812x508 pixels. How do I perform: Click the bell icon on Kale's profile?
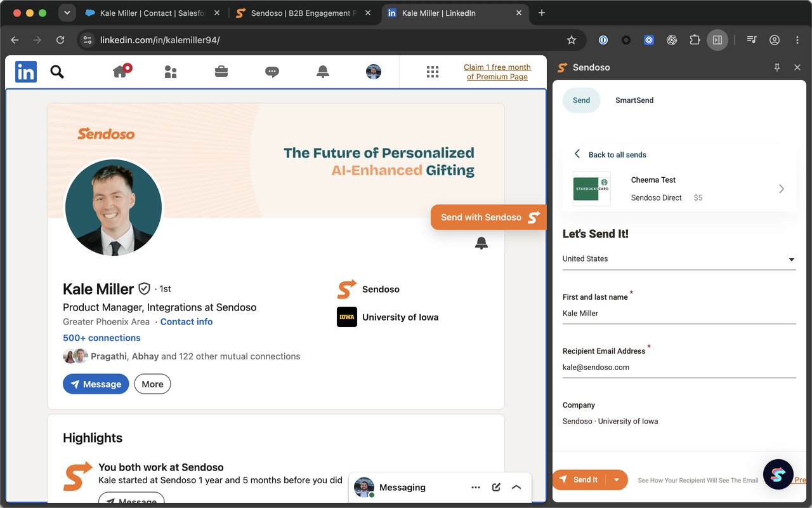coord(481,243)
